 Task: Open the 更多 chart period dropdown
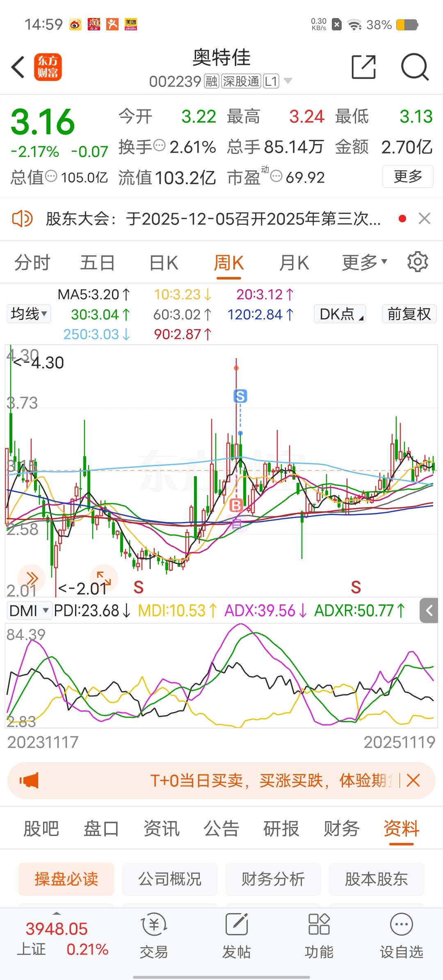[x=364, y=262]
